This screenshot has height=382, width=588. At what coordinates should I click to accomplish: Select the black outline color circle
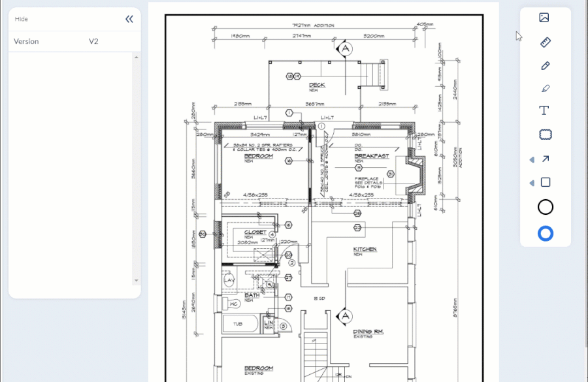546,207
